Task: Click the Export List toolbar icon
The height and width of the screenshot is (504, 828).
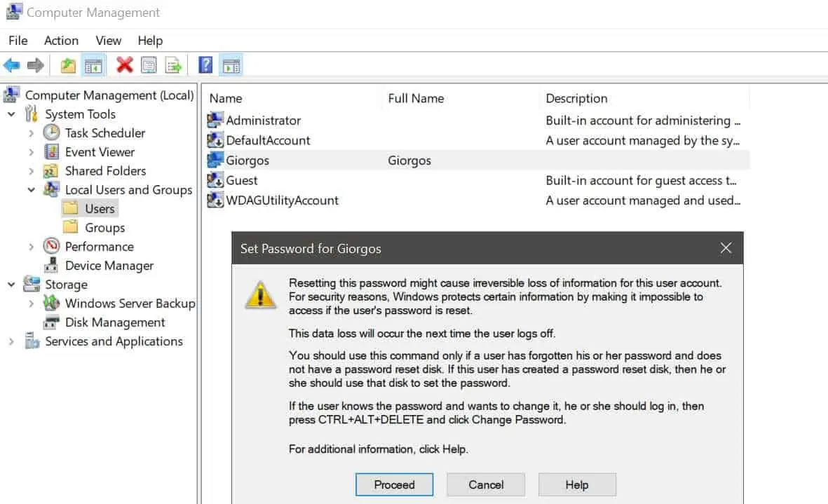Action: [x=173, y=65]
